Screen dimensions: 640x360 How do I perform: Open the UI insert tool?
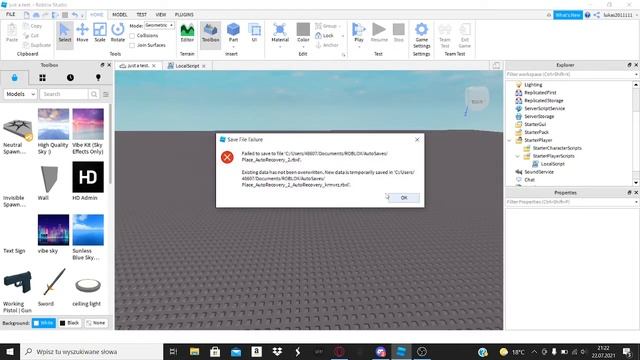(254, 33)
